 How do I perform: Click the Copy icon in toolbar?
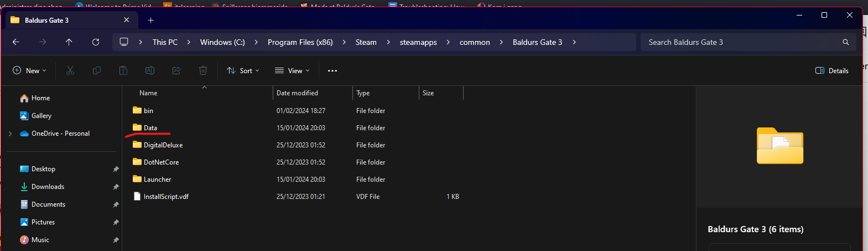tap(97, 70)
